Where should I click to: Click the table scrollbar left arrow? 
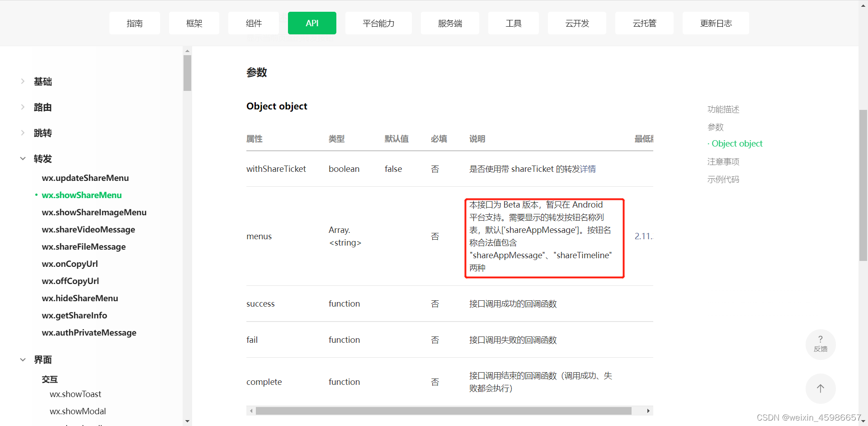click(251, 411)
